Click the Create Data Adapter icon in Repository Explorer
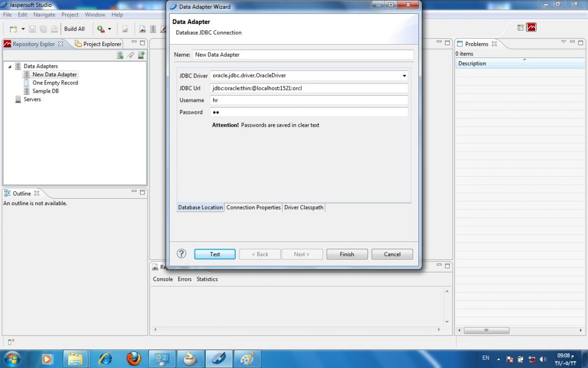This screenshot has width=588, height=368. (120, 55)
